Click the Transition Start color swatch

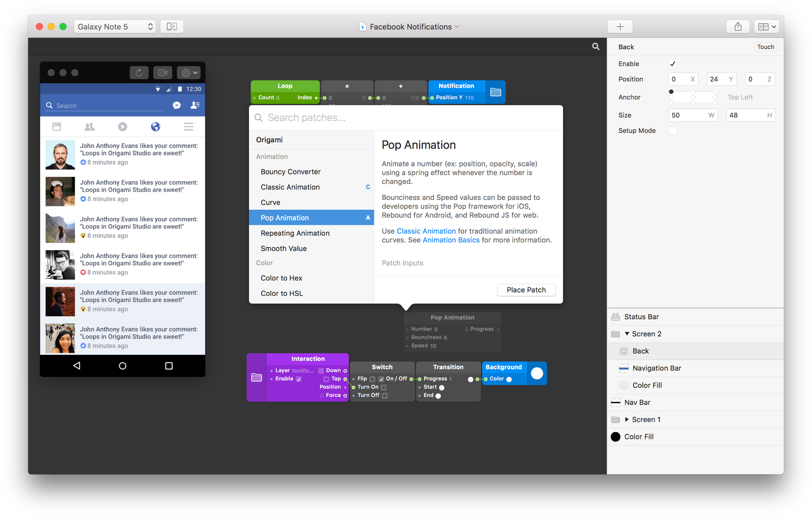[441, 387]
